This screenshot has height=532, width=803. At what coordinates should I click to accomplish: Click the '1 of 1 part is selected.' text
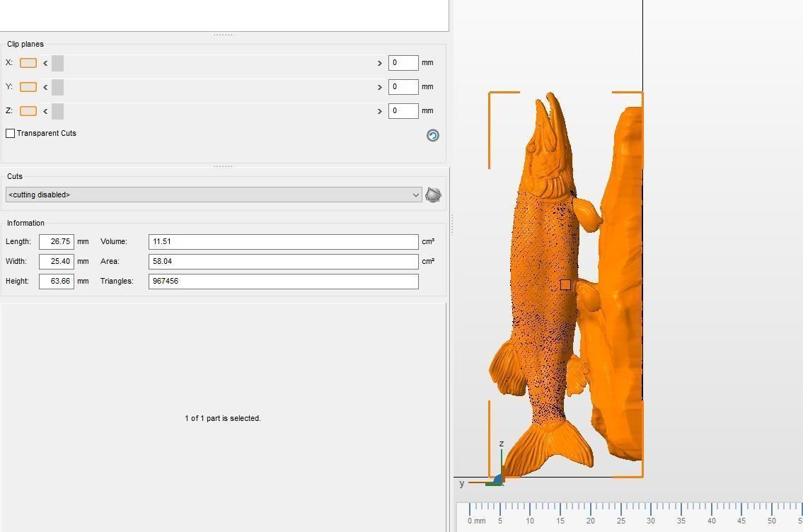[223, 418]
